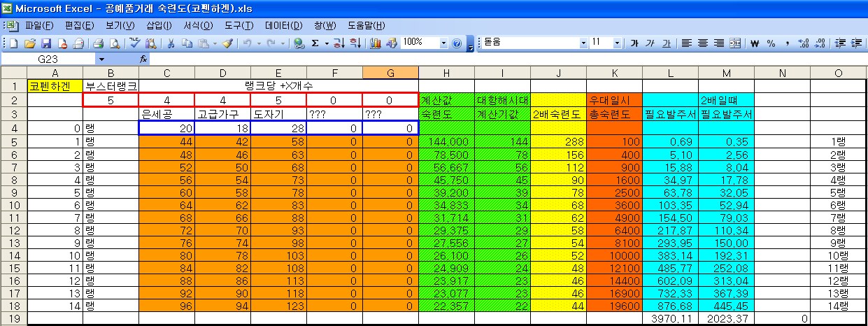Image resolution: width=868 pixels, height=326 pixels.
Task: Select the column H header
Action: (446, 73)
